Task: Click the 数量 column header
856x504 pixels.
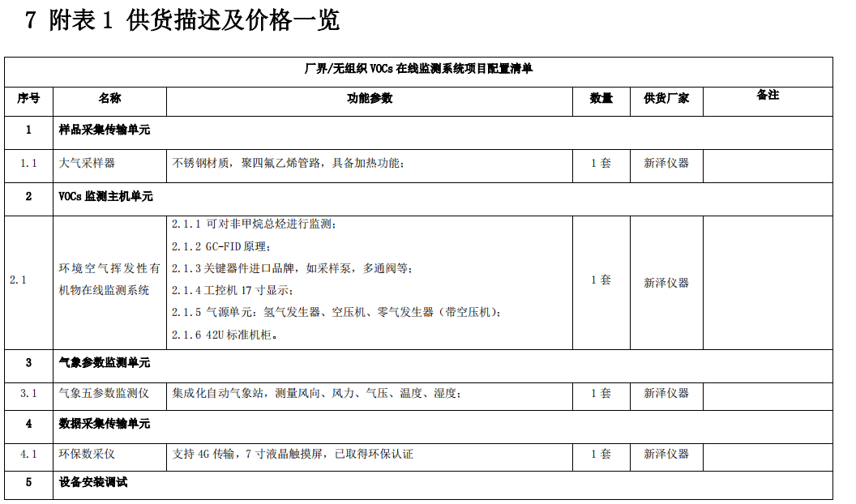Action: pos(600,100)
